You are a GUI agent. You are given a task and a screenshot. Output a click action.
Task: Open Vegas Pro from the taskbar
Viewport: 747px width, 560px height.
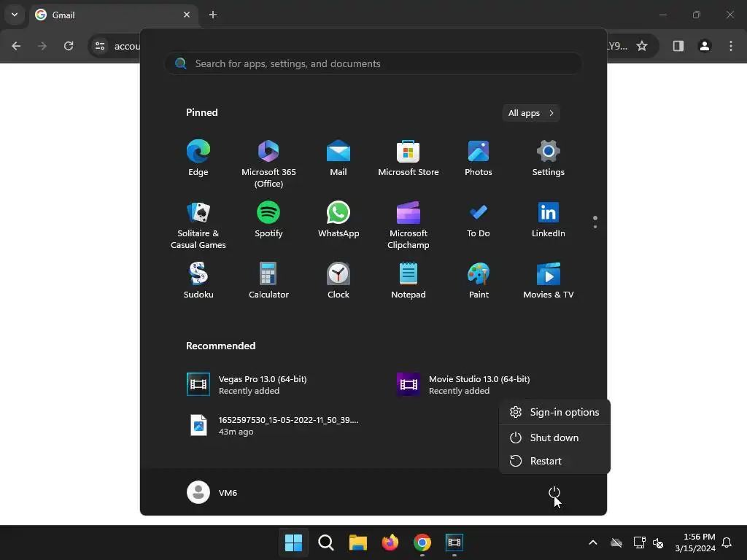pyautogui.click(x=454, y=542)
